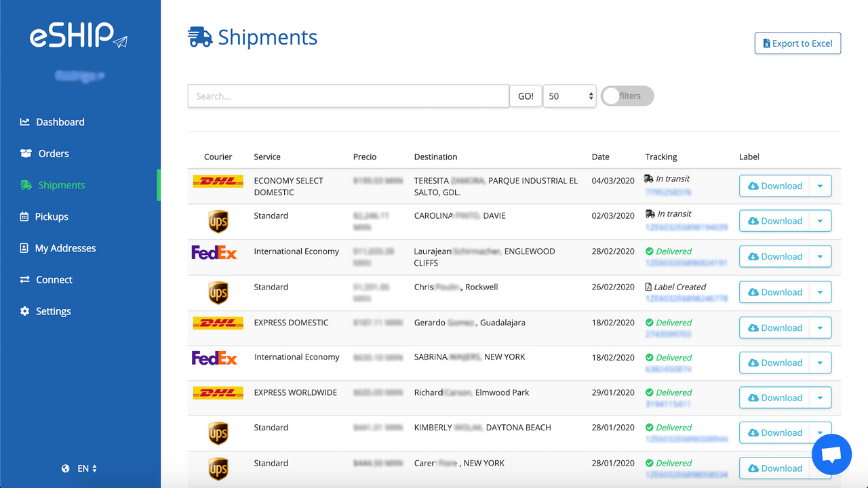Screen dimensions: 868x488
Task: Select the FedEx logo for International Economy
Action: tap(214, 251)
